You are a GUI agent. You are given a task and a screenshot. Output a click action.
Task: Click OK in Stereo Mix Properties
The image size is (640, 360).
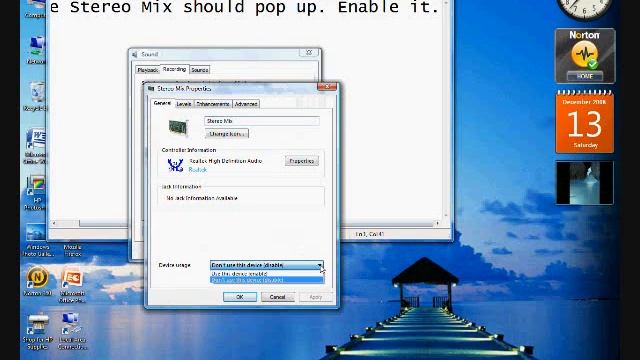point(240,297)
